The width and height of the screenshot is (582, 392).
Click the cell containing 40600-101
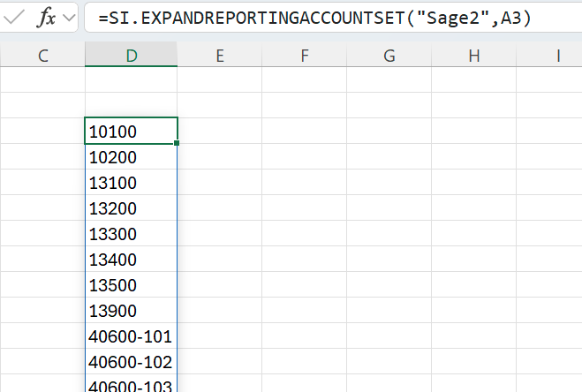[131, 336]
